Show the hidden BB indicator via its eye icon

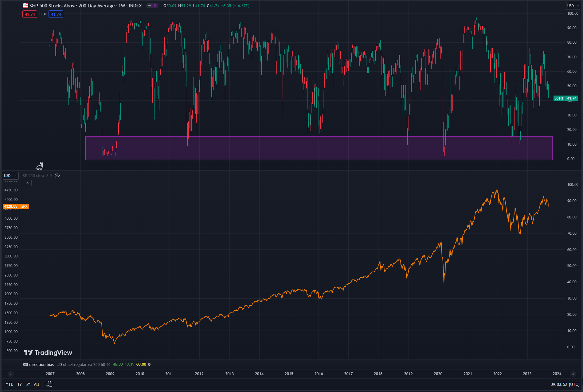click(x=57, y=175)
